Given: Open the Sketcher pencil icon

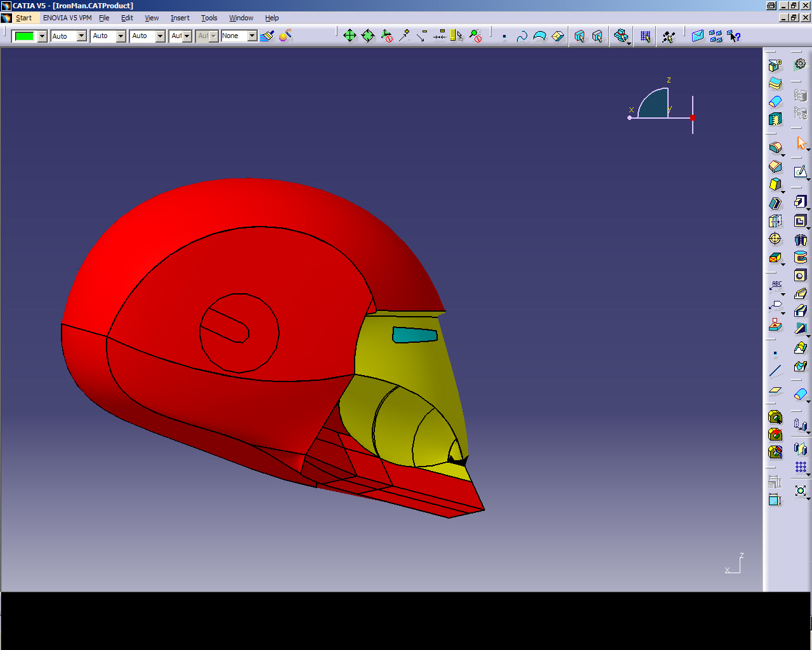Looking at the screenshot, I should [801, 171].
